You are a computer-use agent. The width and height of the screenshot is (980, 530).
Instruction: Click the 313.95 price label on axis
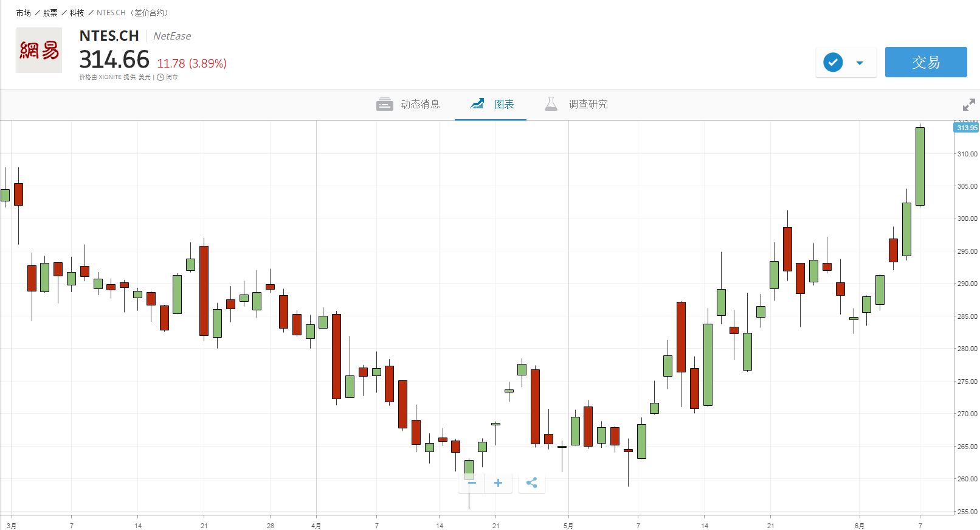[966, 128]
